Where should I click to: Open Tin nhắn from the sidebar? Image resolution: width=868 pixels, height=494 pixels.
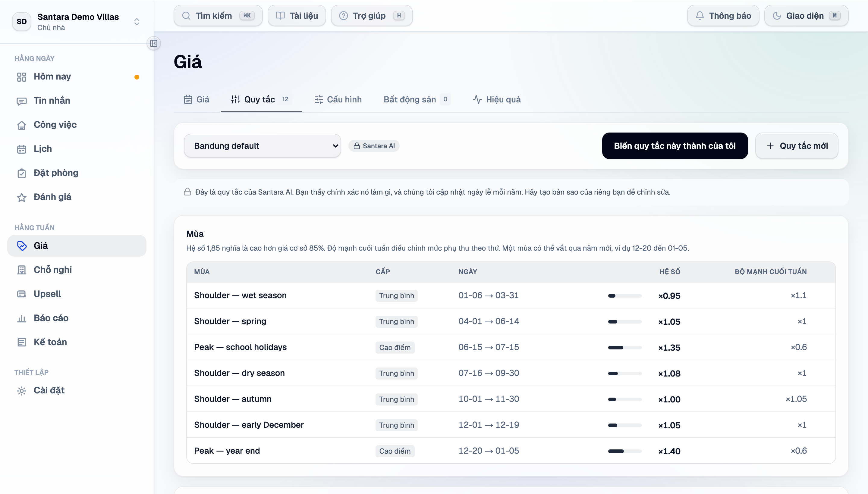click(x=77, y=101)
